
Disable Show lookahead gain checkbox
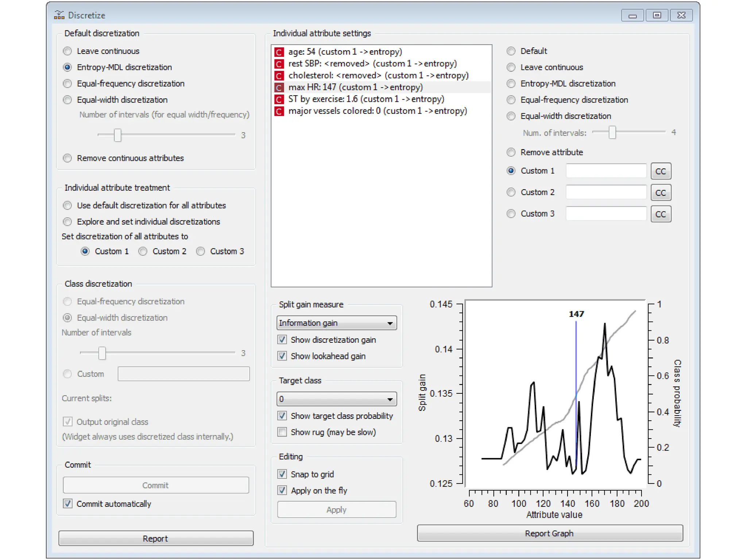click(282, 356)
